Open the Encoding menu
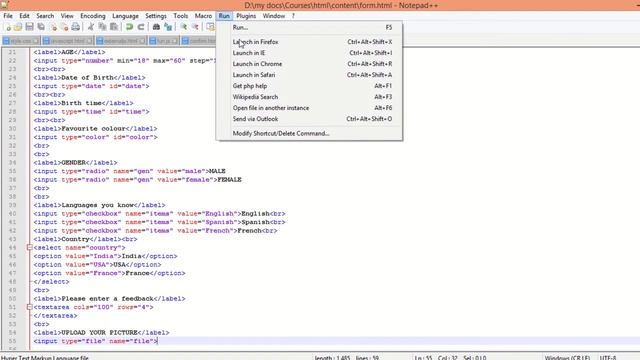640x360 pixels. pyautogui.click(x=93, y=16)
